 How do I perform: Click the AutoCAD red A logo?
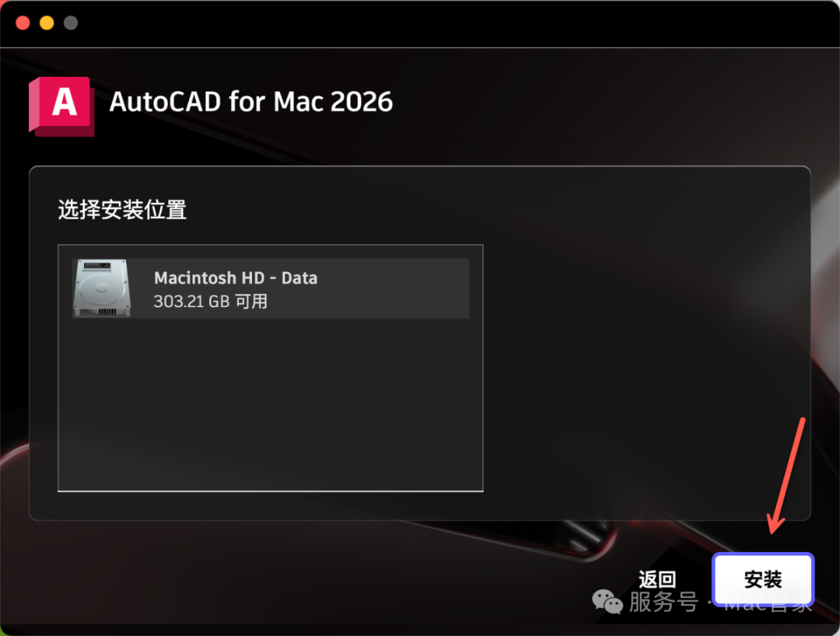click(x=61, y=106)
